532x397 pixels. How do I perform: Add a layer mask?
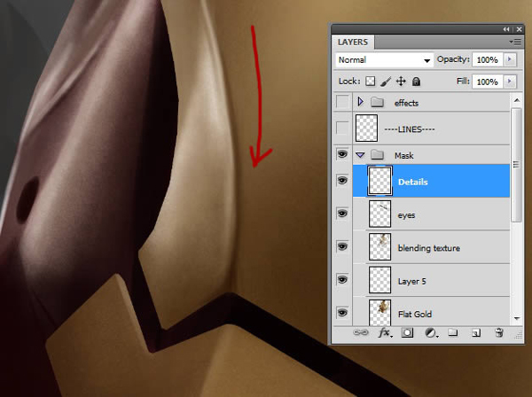pyautogui.click(x=407, y=332)
